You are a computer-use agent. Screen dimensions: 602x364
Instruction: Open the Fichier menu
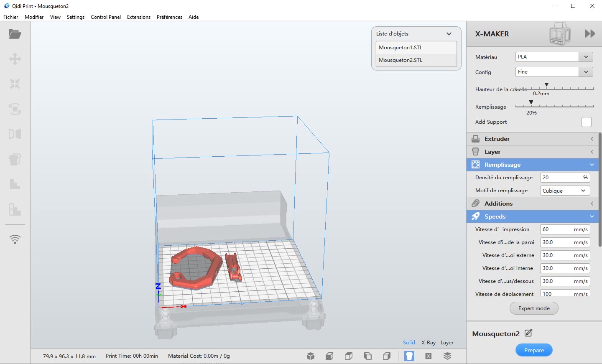11,17
